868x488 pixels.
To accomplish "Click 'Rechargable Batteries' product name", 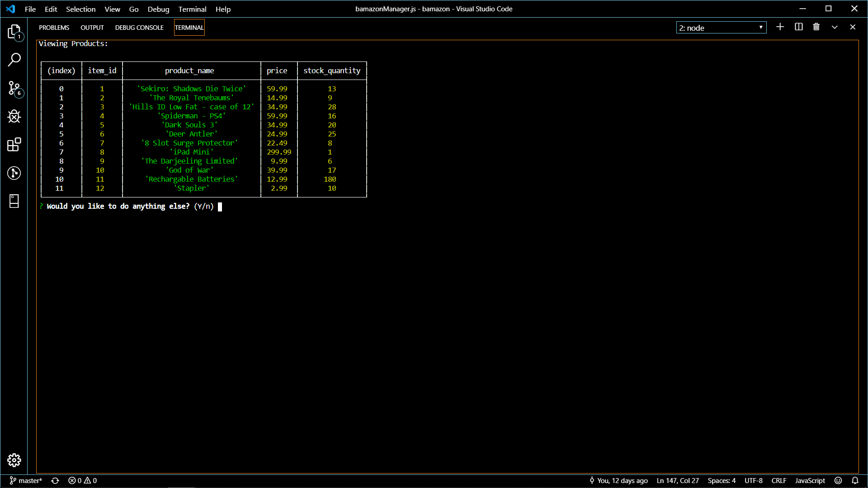I will click(x=192, y=179).
